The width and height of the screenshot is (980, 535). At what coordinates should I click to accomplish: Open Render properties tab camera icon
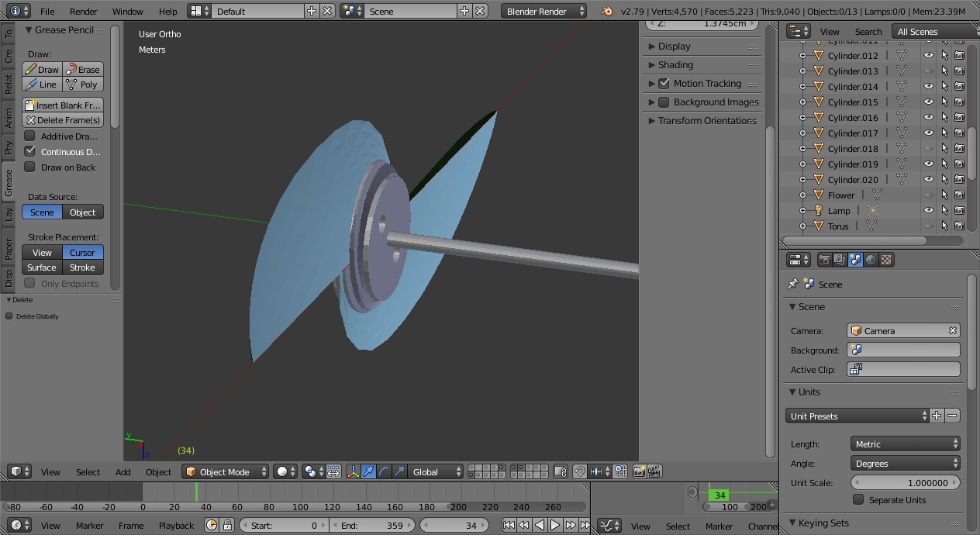[825, 260]
